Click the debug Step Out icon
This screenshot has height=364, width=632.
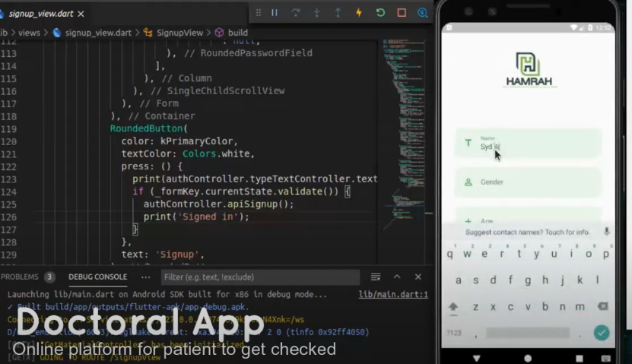(x=338, y=13)
